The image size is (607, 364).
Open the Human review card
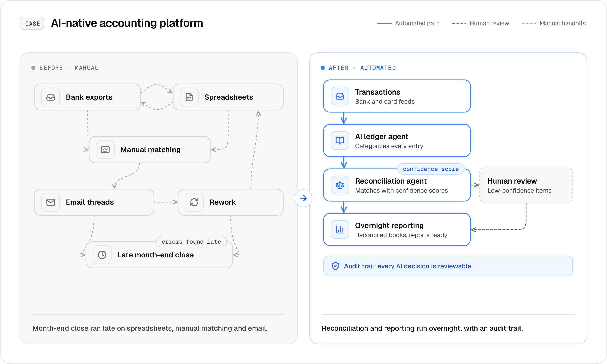[526, 185]
